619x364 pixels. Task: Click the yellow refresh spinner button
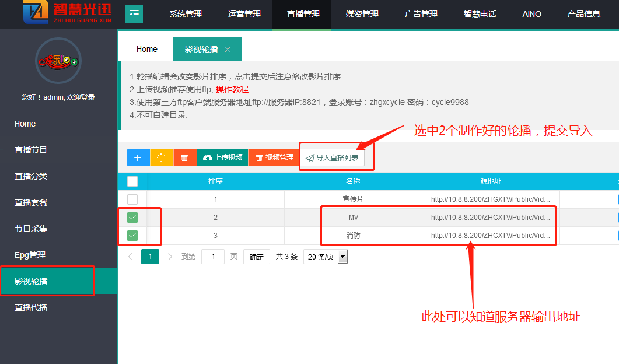coord(162,157)
